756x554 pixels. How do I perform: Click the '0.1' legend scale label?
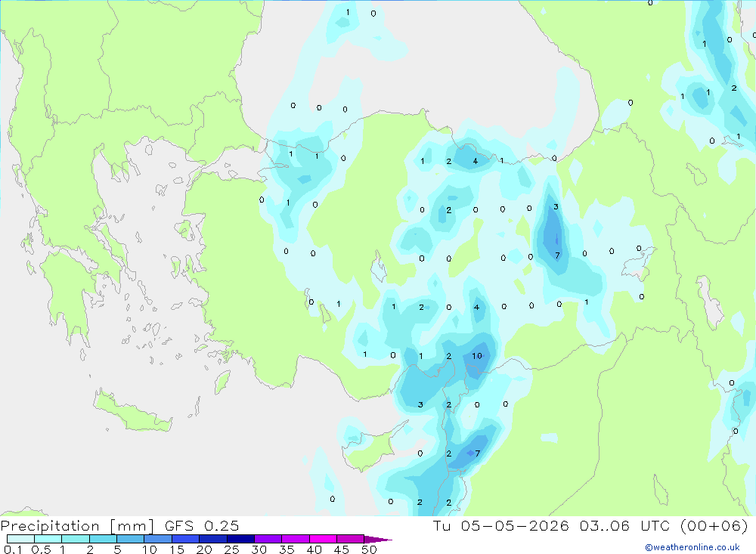(13, 549)
